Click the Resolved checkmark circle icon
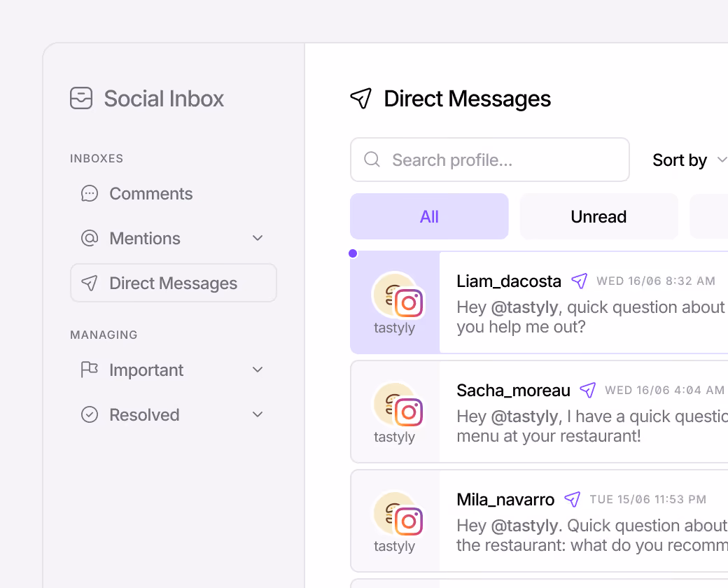Image resolution: width=728 pixels, height=588 pixels. pos(90,414)
